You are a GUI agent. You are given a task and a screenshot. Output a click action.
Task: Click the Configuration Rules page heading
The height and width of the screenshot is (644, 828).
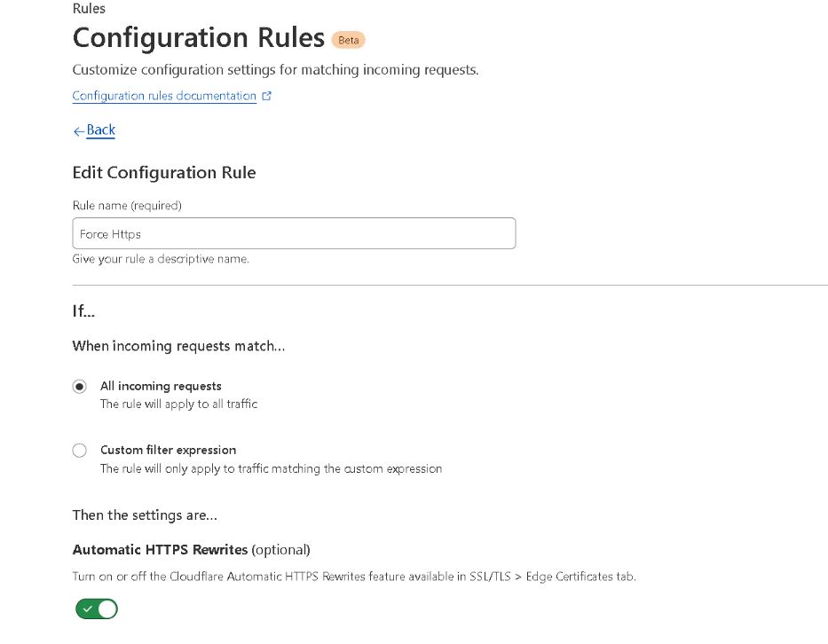coord(199,37)
